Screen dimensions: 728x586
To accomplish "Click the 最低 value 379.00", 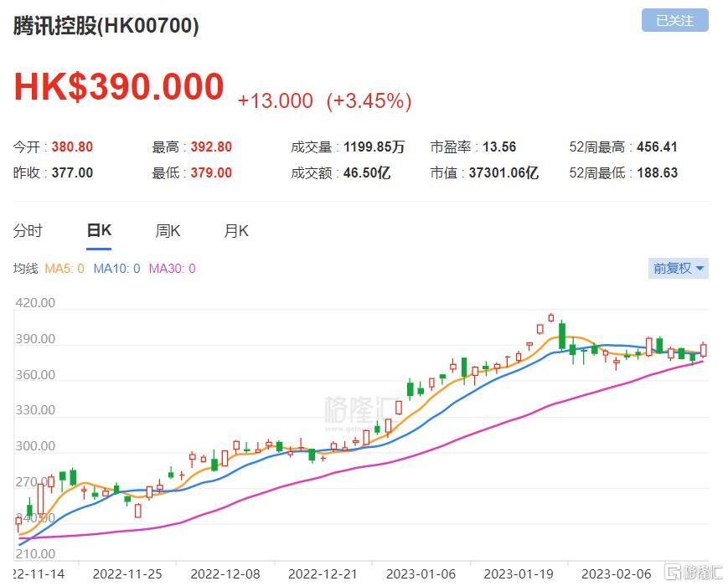I will (211, 173).
